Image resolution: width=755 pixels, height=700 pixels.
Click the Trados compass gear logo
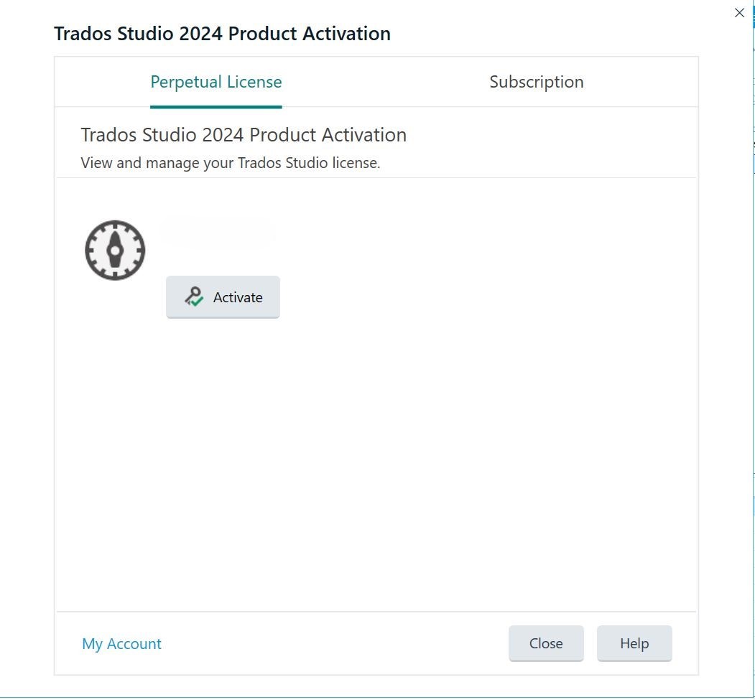tap(115, 250)
